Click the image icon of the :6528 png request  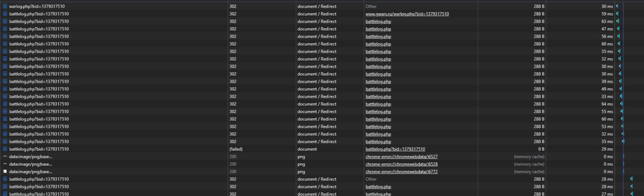coord(5,164)
